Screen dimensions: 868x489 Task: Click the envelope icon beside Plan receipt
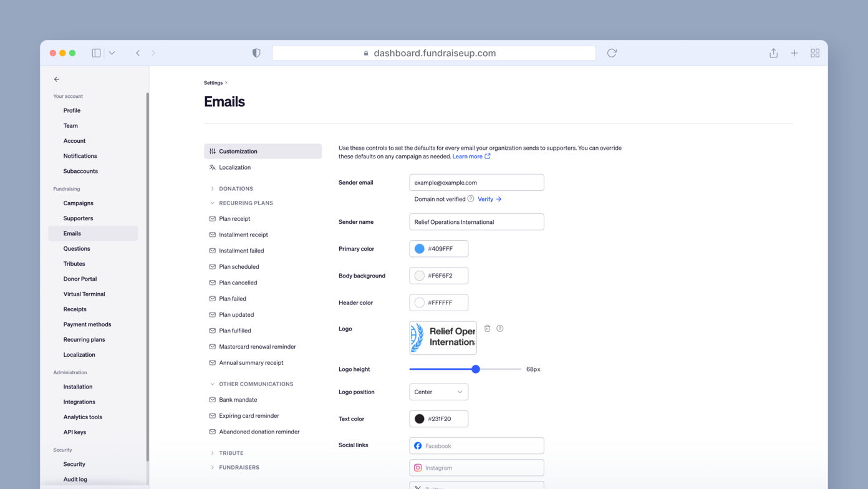point(213,218)
